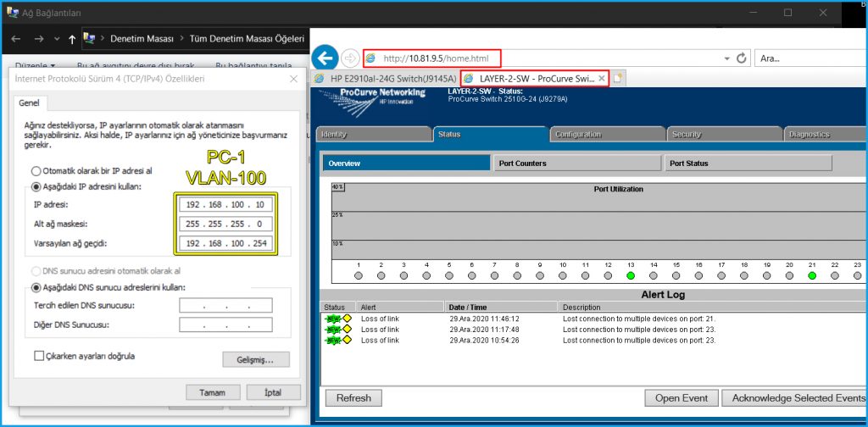Open the Diagnostics tab of ProCurve
The height and width of the screenshot is (427, 868).
tap(825, 135)
